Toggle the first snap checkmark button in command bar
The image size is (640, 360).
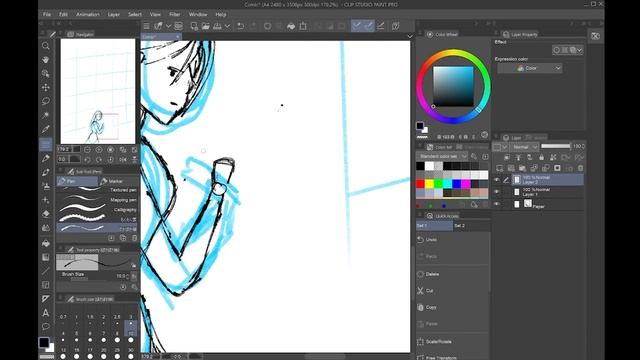(x=357, y=26)
